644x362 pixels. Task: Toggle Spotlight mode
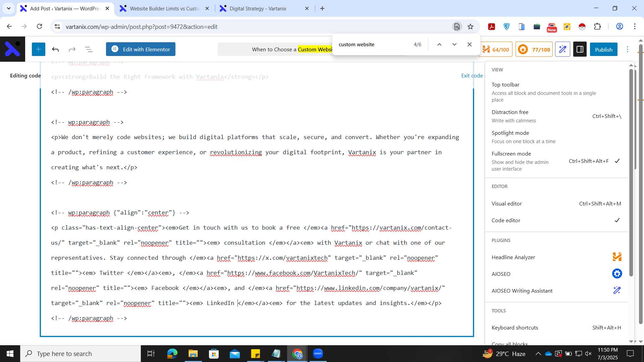(x=556, y=137)
